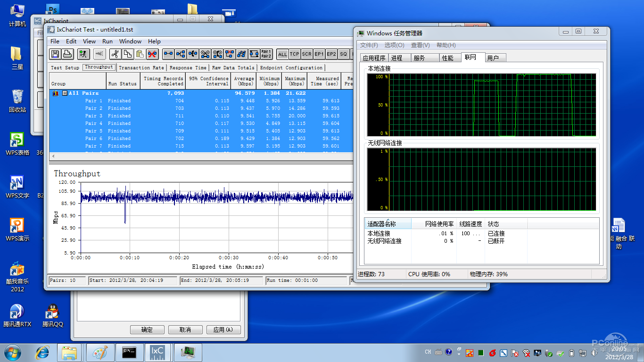
Task: Click the Average (Mbps) column header
Action: click(x=244, y=81)
